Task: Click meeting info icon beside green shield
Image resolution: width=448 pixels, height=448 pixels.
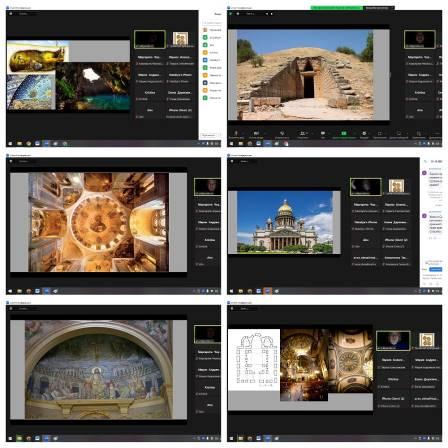Action: click(238, 14)
